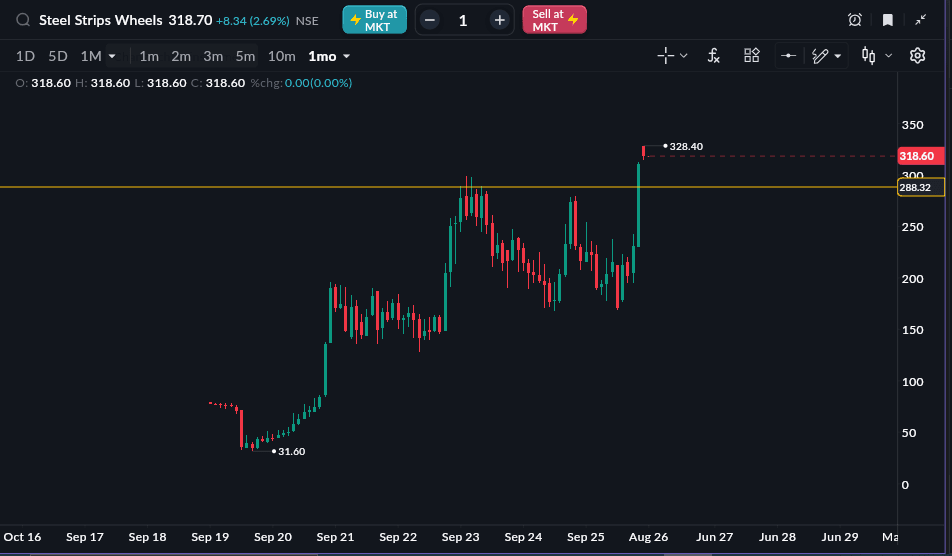Decrease quantity with minus button
The height and width of the screenshot is (556, 952).
[430, 20]
